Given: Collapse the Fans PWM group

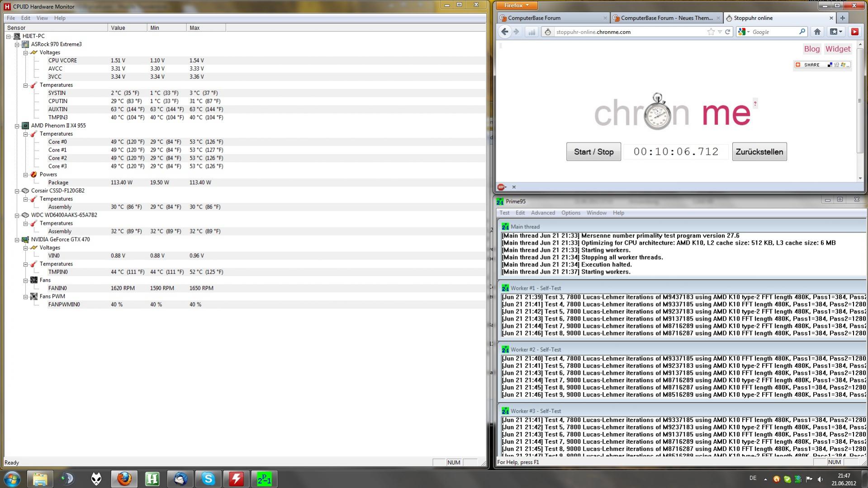Looking at the screenshot, I should (x=26, y=297).
